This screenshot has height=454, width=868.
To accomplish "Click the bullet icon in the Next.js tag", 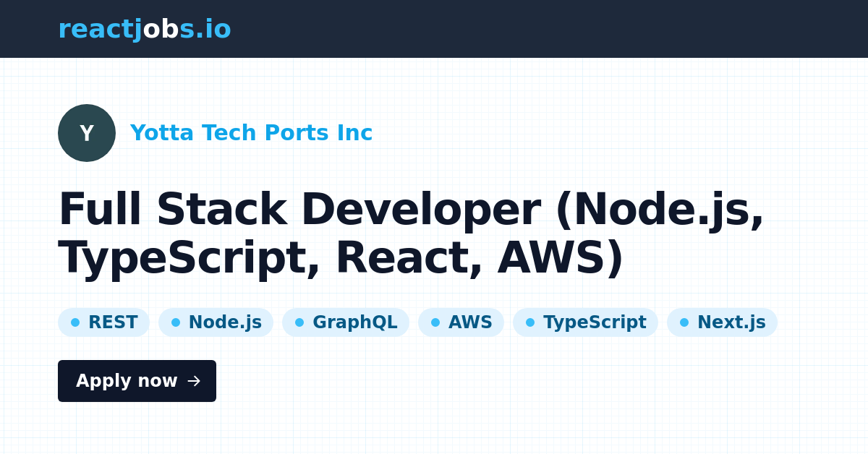I will click(684, 322).
